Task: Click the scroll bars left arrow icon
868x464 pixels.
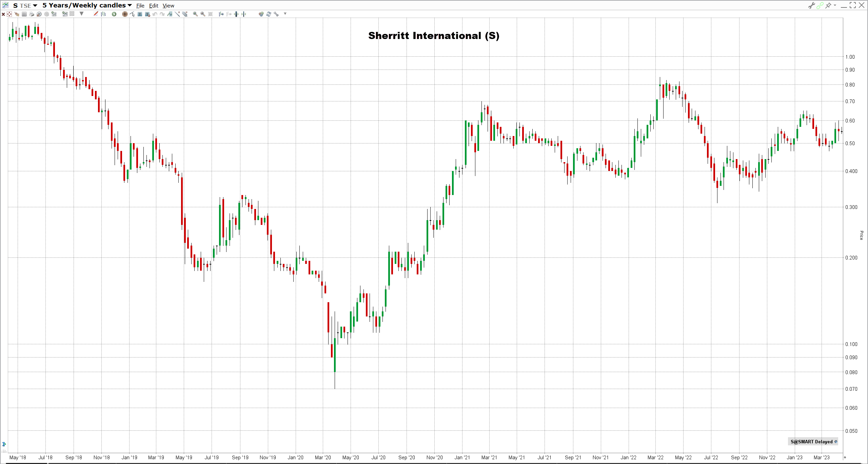Action: 229,14
